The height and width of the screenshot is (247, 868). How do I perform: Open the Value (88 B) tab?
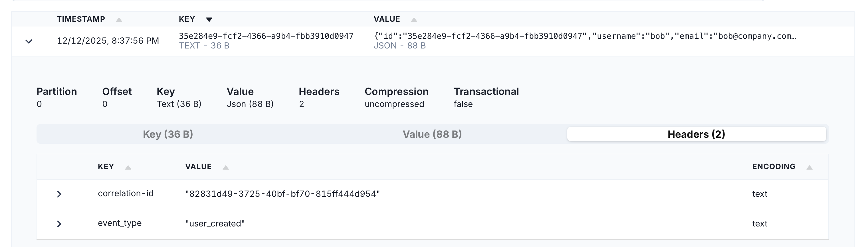pyautogui.click(x=432, y=134)
